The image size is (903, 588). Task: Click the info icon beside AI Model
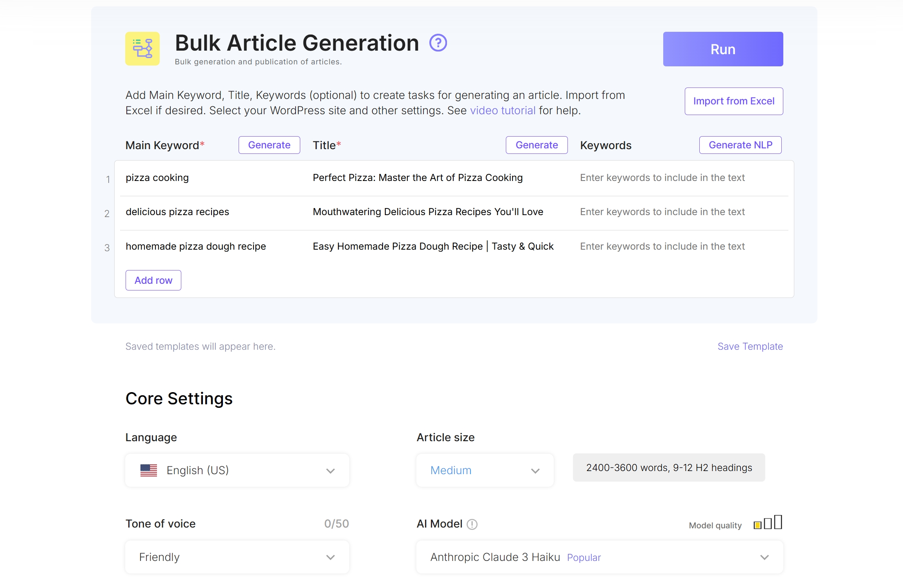pyautogui.click(x=472, y=524)
